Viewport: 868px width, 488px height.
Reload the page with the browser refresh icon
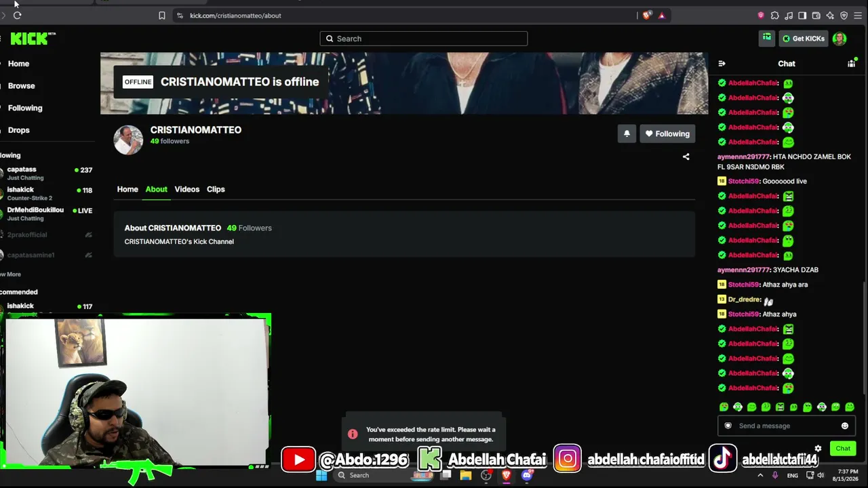pos(17,16)
